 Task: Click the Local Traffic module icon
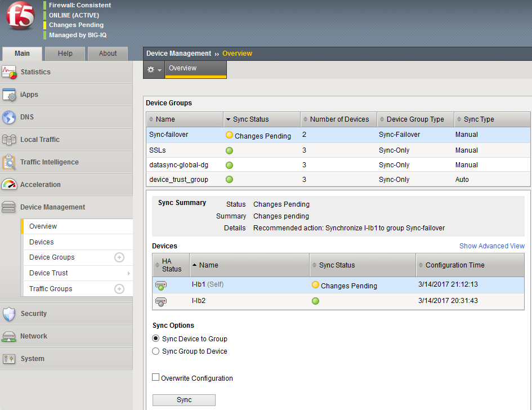pos(10,139)
